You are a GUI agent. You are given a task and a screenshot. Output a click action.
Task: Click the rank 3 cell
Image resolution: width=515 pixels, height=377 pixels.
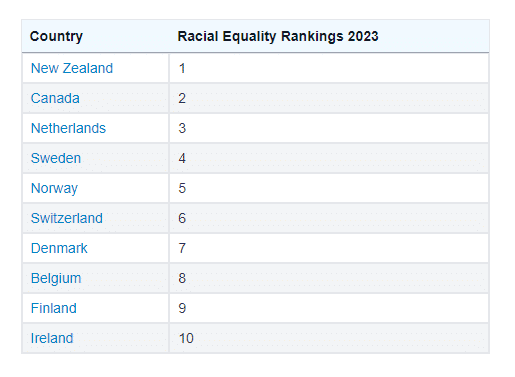point(329,128)
